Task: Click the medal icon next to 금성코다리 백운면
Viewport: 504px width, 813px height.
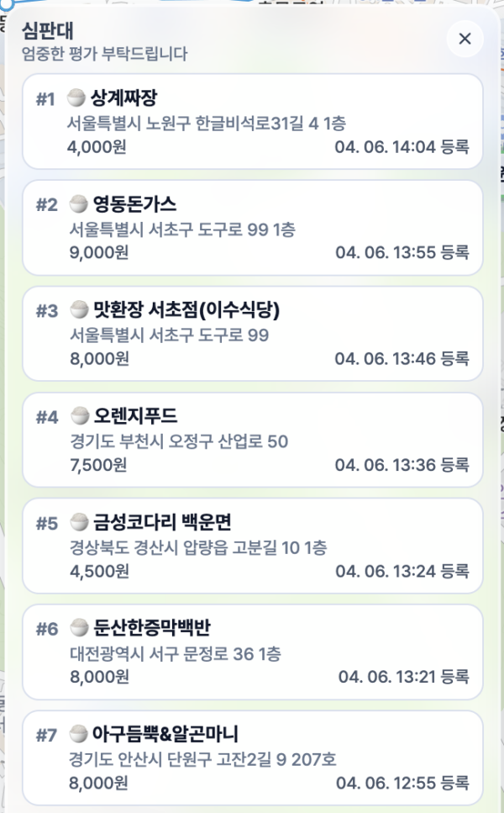Action: click(x=77, y=522)
